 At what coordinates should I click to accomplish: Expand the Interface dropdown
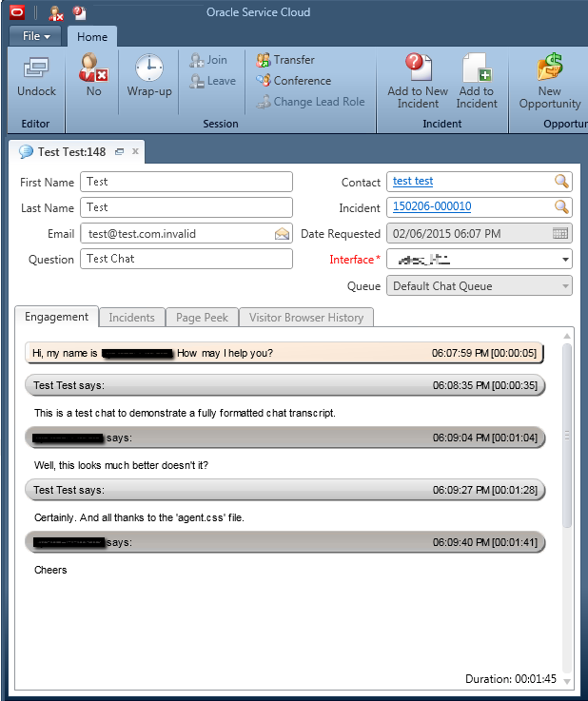[x=565, y=260]
